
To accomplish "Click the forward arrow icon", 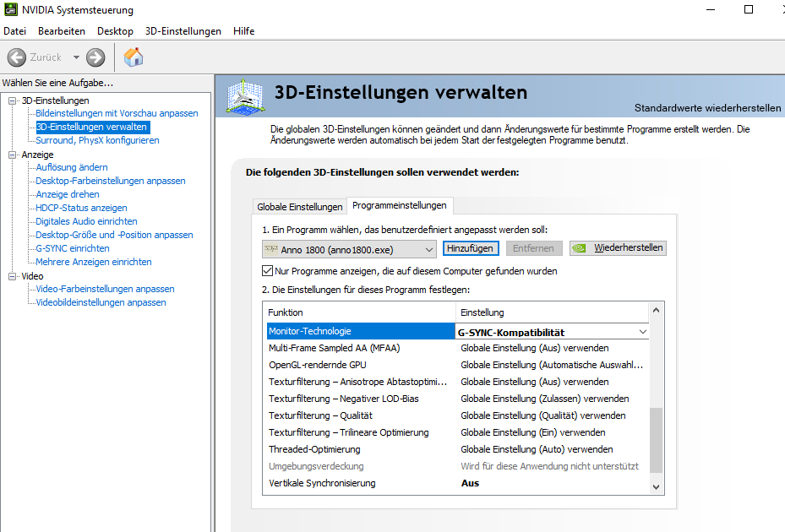I will [x=95, y=57].
